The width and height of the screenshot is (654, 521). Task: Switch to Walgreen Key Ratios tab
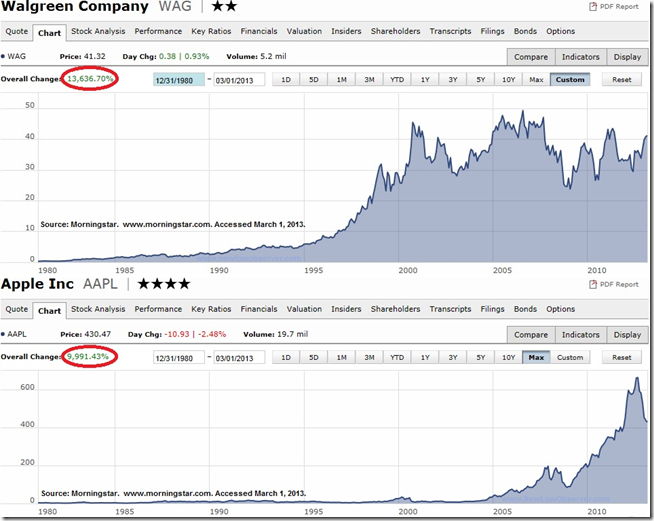click(x=211, y=31)
